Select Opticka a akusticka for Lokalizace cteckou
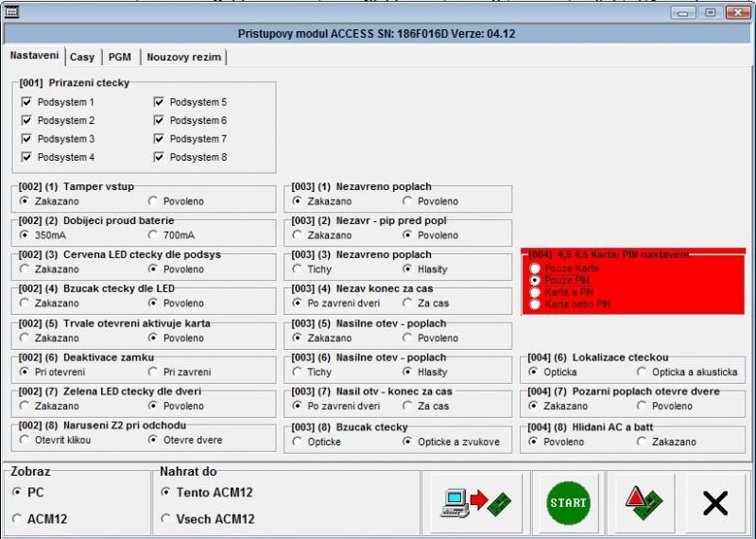The image size is (756, 539). point(643,372)
